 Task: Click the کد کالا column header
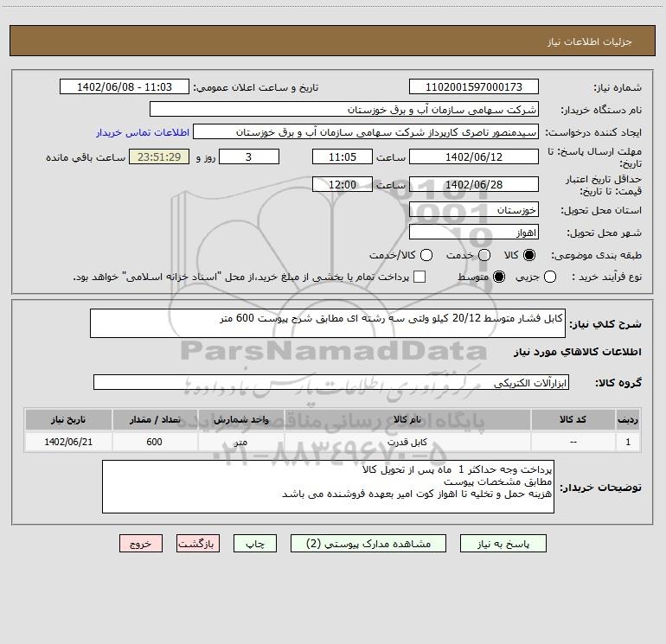573,419
